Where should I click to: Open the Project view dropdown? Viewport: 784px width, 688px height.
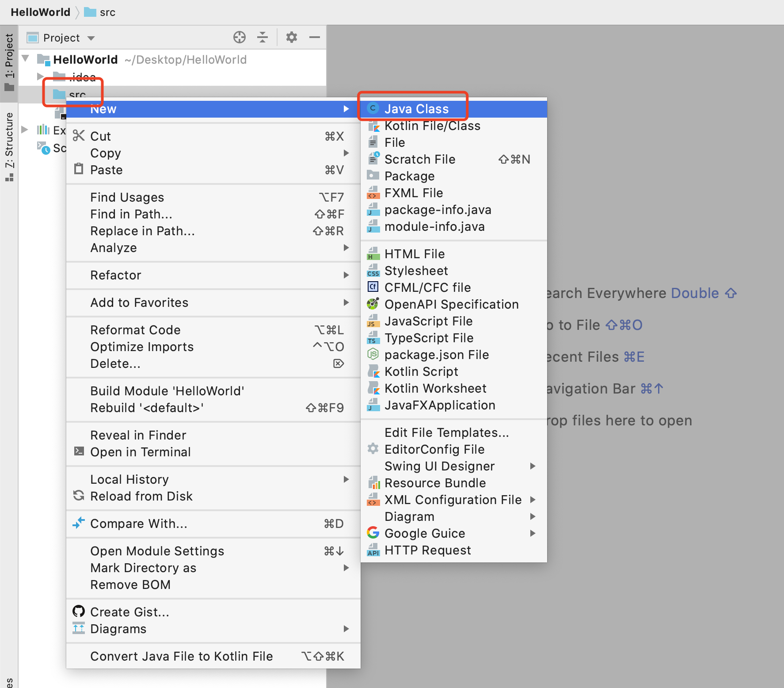tap(91, 38)
